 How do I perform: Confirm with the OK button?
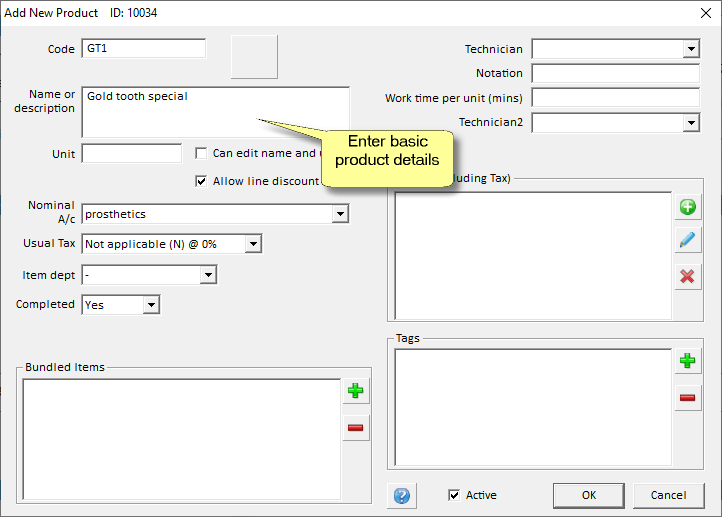(x=589, y=495)
